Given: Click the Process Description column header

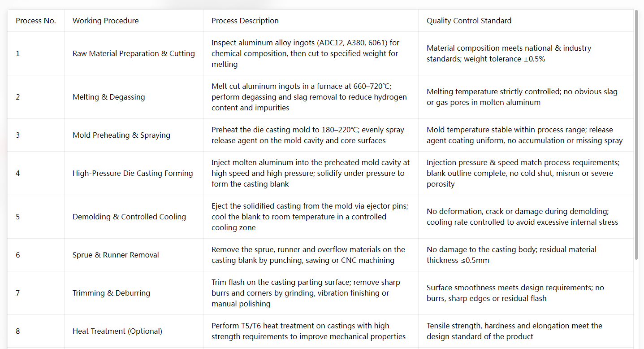Looking at the screenshot, I should [x=311, y=21].
